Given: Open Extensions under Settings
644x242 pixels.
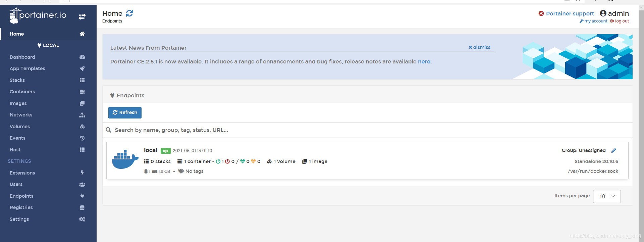Looking at the screenshot, I should coord(22,173).
